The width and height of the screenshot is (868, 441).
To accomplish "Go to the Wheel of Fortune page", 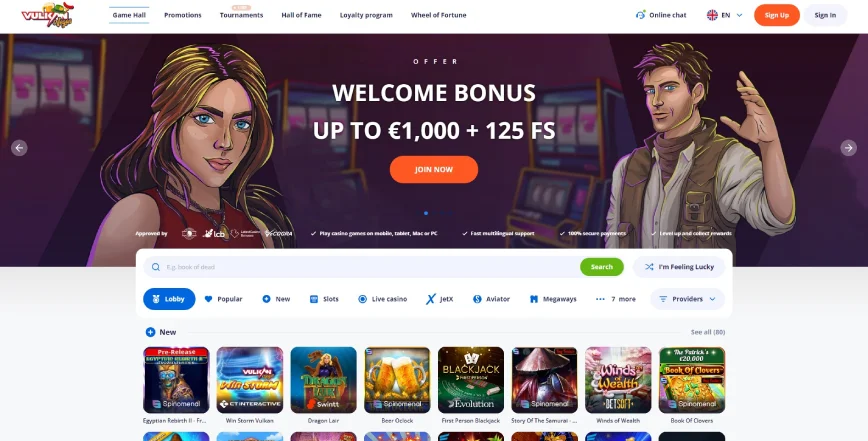I will tap(438, 15).
